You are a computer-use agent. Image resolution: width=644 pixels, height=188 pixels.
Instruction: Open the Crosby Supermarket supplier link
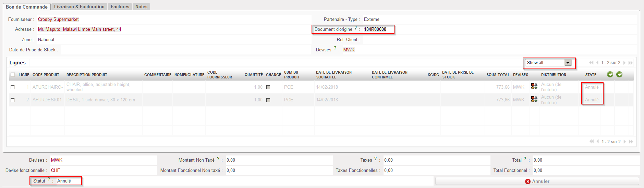tap(58, 20)
